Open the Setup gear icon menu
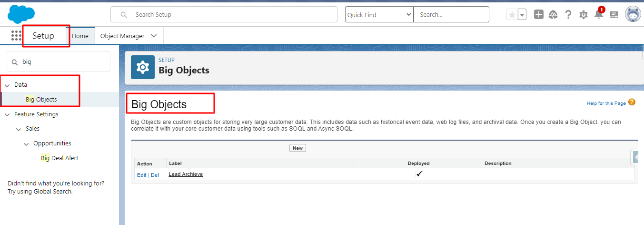 tap(584, 15)
